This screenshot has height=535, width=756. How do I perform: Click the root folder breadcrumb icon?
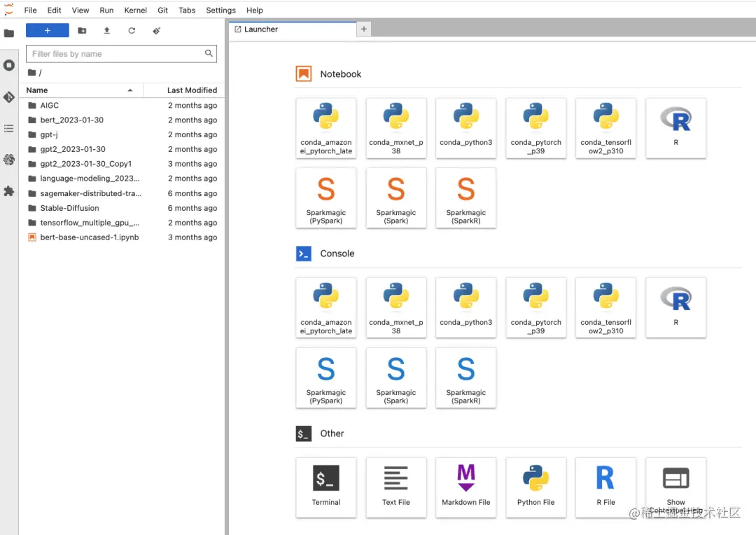tap(31, 73)
